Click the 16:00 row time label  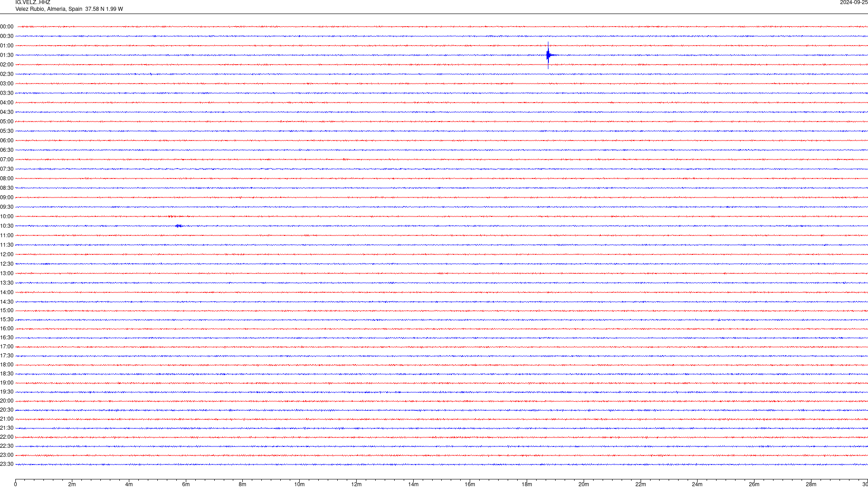(x=7, y=328)
